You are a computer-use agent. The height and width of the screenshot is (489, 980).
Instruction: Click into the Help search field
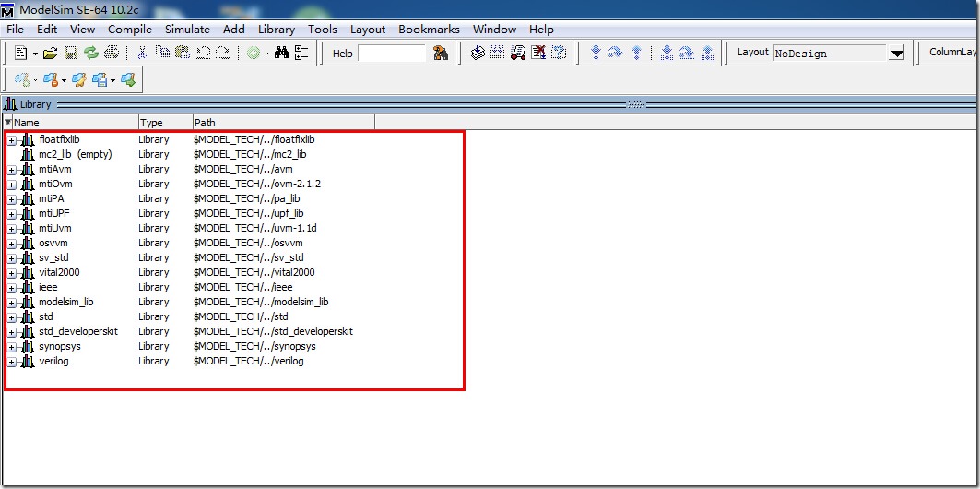point(391,54)
